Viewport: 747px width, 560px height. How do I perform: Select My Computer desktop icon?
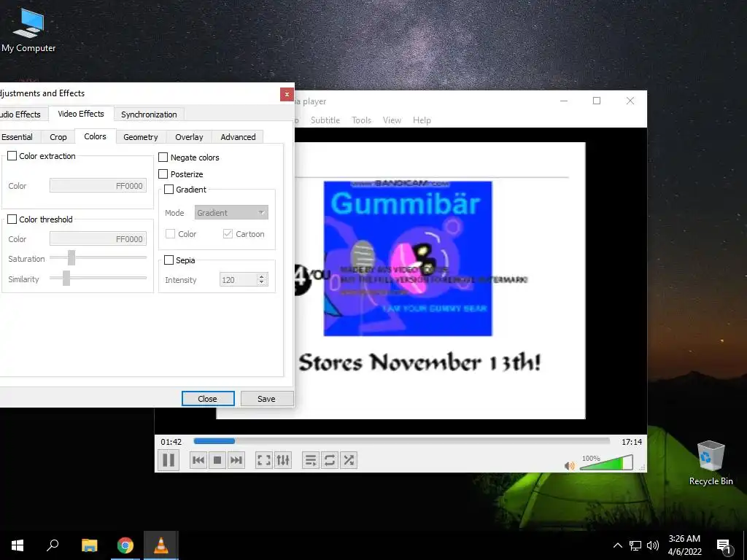pos(28,29)
